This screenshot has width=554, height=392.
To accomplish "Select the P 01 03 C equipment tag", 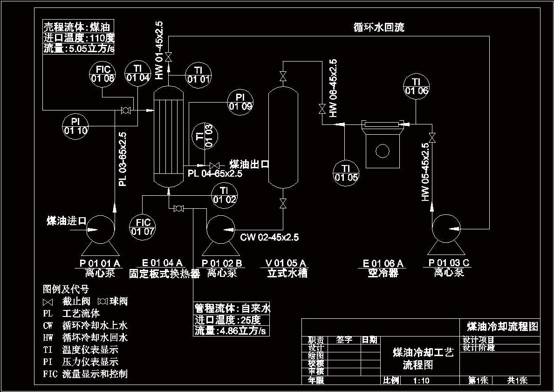I will 449,262.
